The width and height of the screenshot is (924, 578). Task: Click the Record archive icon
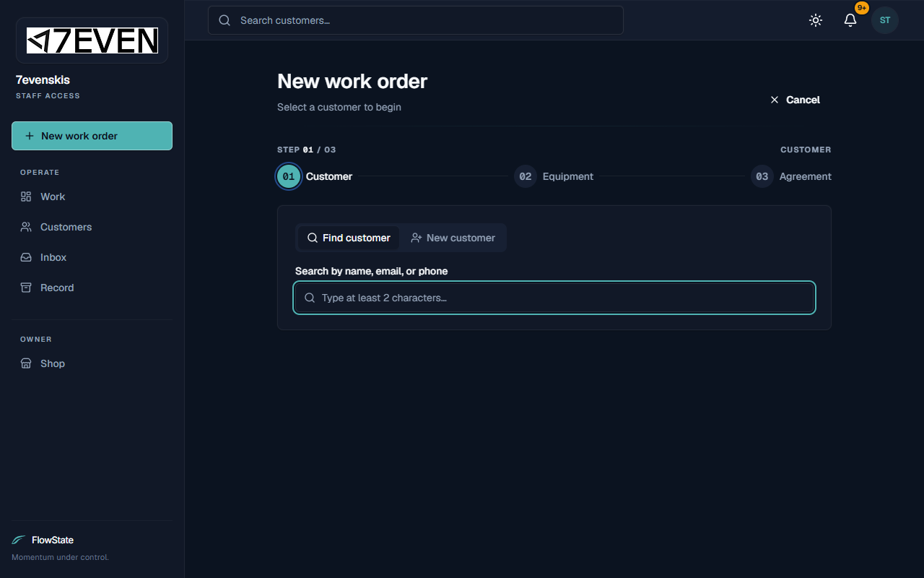click(26, 288)
